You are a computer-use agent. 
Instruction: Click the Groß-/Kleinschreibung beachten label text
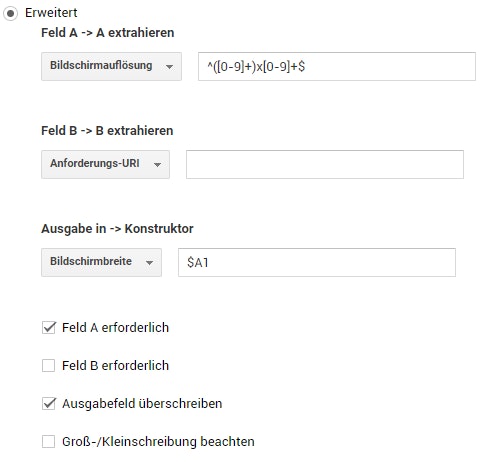coord(158,442)
